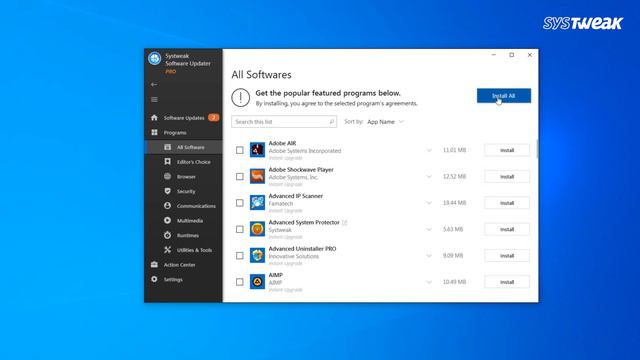Image resolution: width=640 pixels, height=360 pixels.
Task: Click the All Software list icon
Action: pyautogui.click(x=168, y=147)
